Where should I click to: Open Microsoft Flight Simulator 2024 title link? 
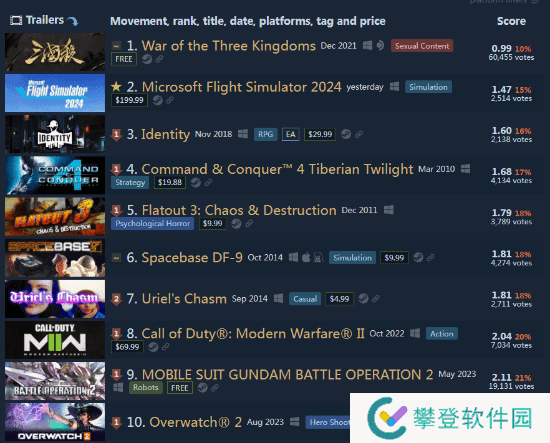242,87
